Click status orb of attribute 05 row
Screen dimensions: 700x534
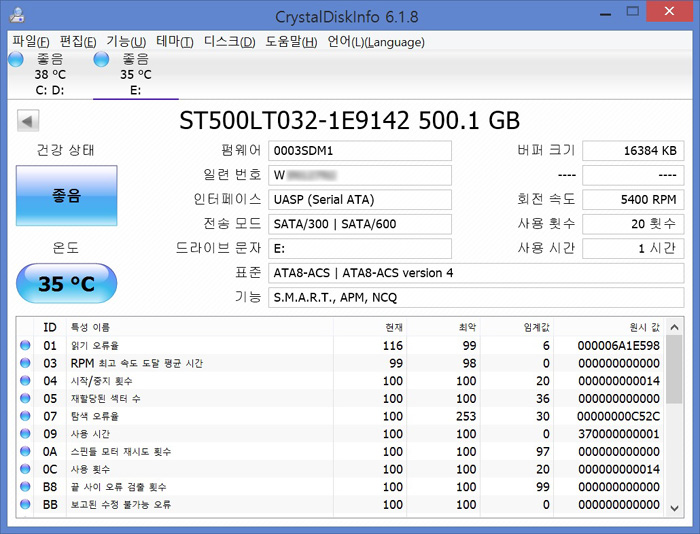[x=25, y=398]
